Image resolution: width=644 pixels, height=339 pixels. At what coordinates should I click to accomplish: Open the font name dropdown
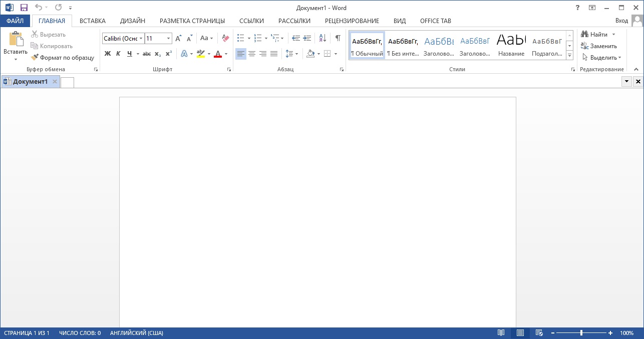tap(141, 38)
